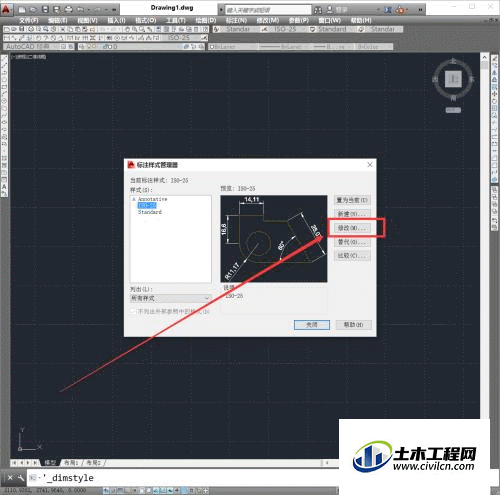This screenshot has height=495, width=500.
Task: Open the AutoCAD application menu logo
Action: 6,9
